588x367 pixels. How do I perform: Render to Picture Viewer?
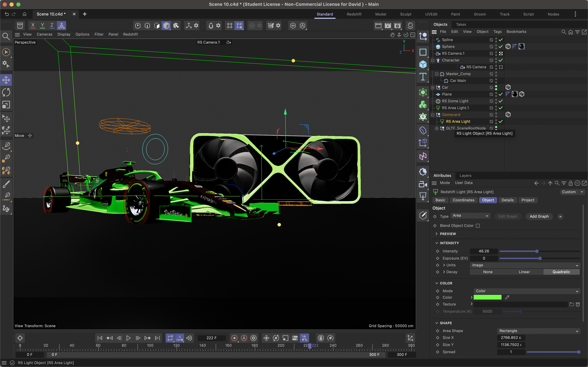(x=388, y=25)
